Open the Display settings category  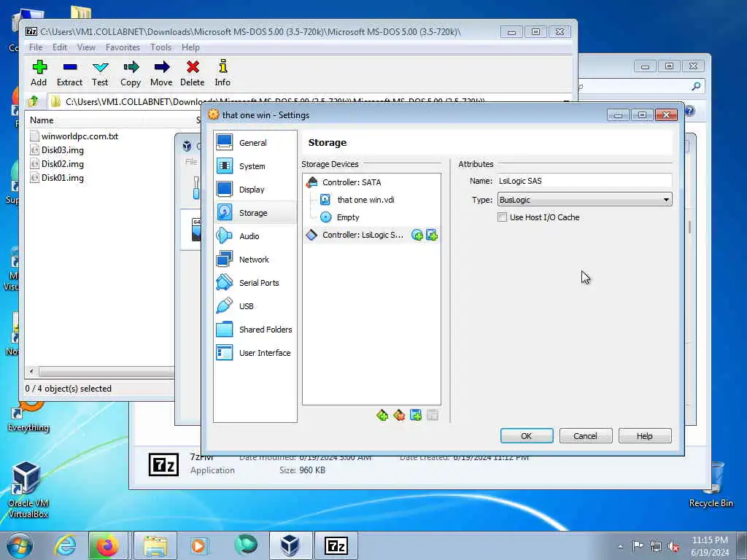click(x=255, y=190)
